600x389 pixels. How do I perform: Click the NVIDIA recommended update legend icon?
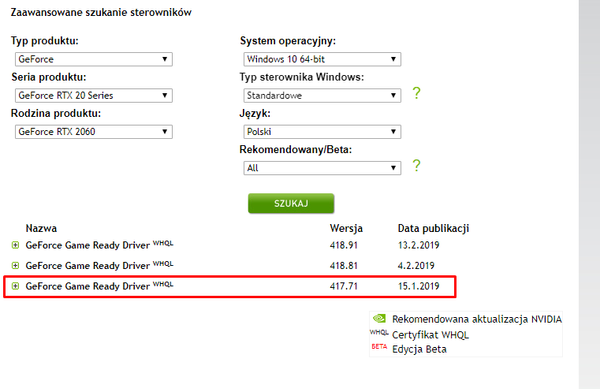(379, 318)
